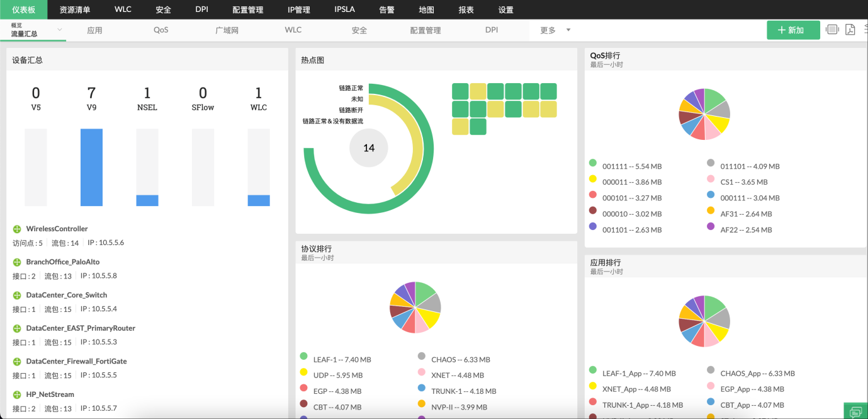Expand the 更多 dropdown menu

(x=555, y=30)
